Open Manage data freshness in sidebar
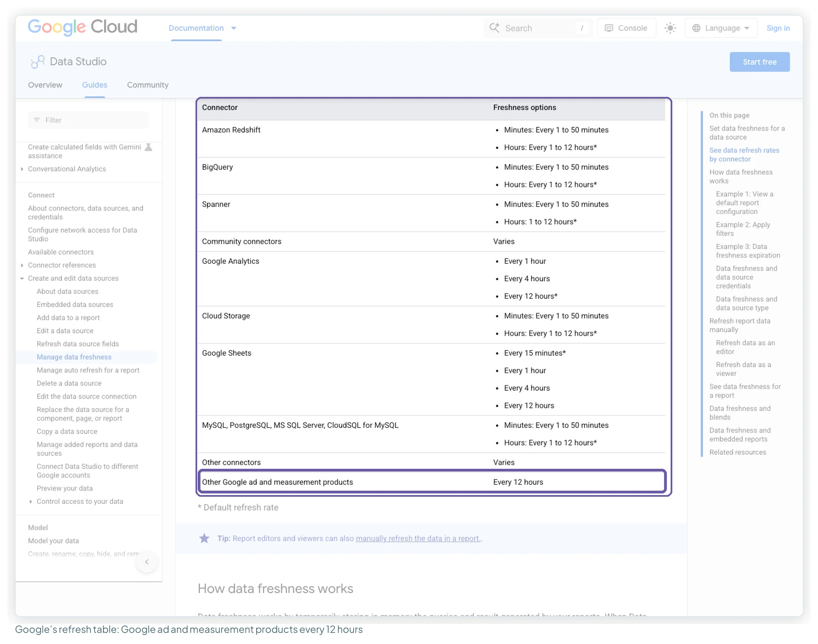This screenshot has height=644, width=818. click(x=74, y=357)
